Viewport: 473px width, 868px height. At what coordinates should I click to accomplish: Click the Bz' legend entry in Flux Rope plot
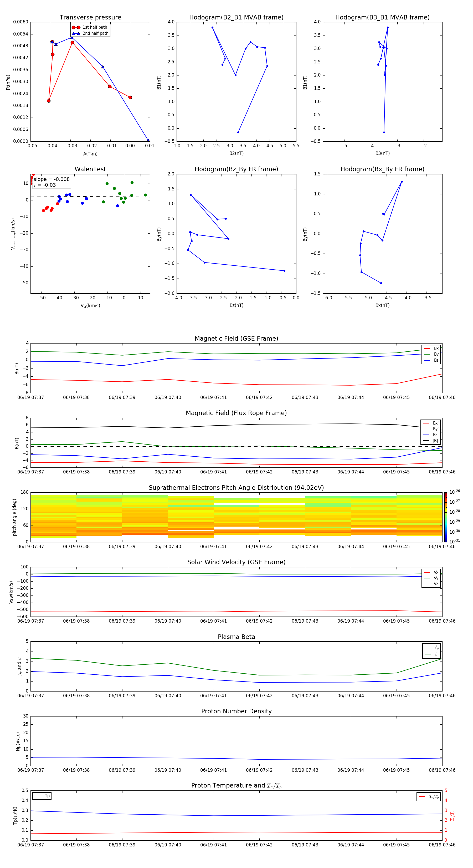pyautogui.click(x=431, y=435)
